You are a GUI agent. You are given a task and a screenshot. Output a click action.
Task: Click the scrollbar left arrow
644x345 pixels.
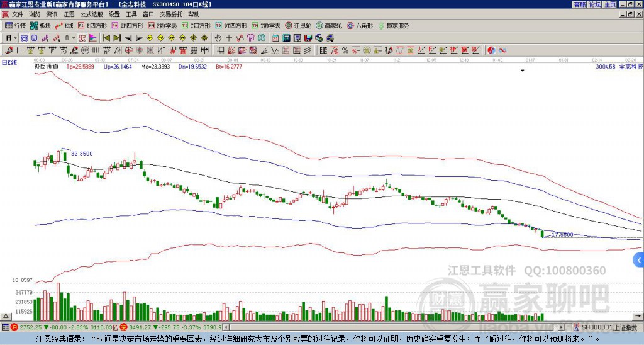click(226, 327)
